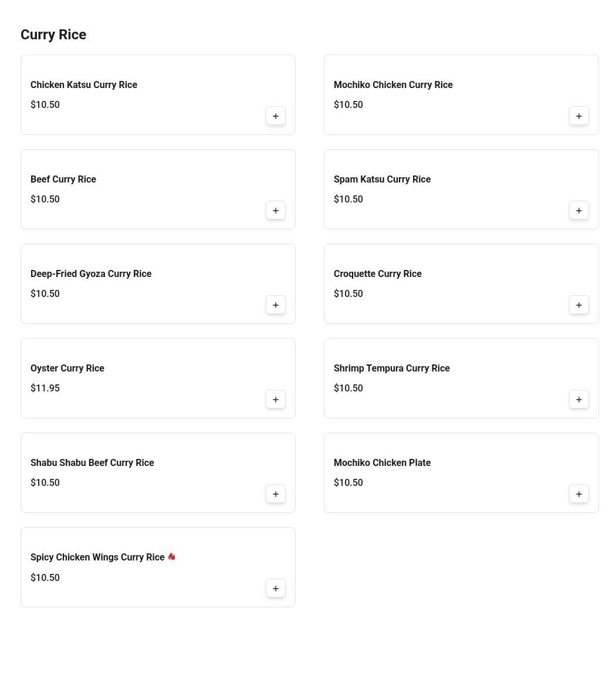This screenshot has width=616, height=696.
Task: Click plus icon for Mochiko Chicken Plate
Action: (578, 494)
